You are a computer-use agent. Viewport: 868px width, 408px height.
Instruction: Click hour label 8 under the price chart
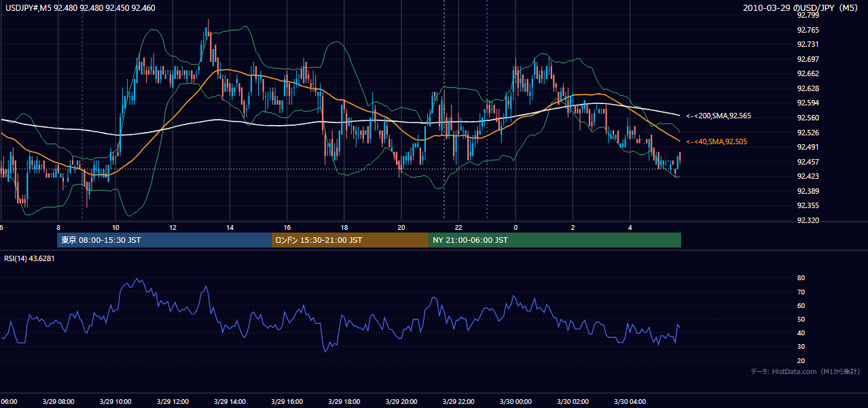58,227
